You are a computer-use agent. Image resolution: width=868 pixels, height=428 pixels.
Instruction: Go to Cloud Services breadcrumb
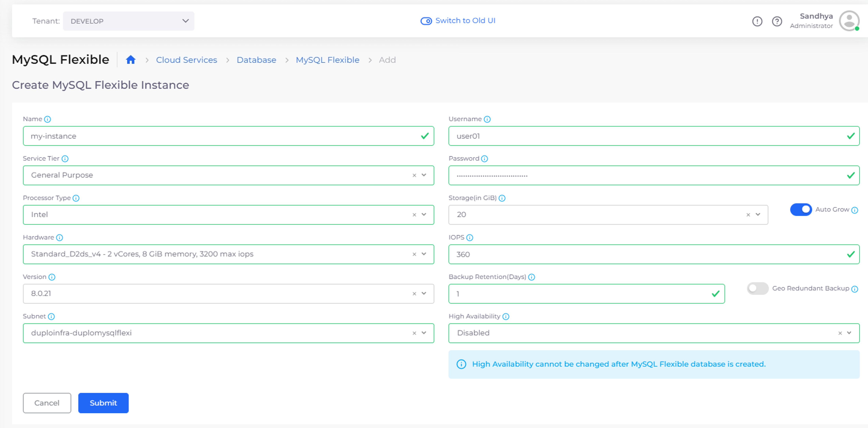(186, 60)
